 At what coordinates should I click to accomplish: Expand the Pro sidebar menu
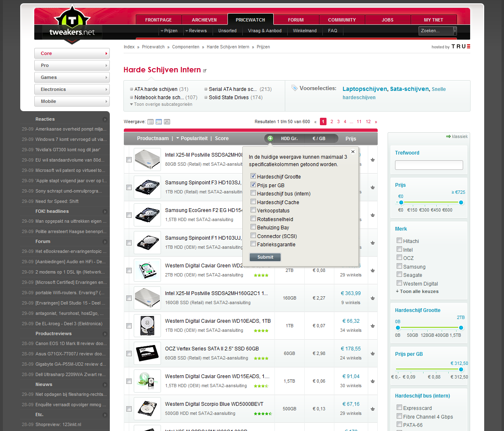click(x=72, y=65)
